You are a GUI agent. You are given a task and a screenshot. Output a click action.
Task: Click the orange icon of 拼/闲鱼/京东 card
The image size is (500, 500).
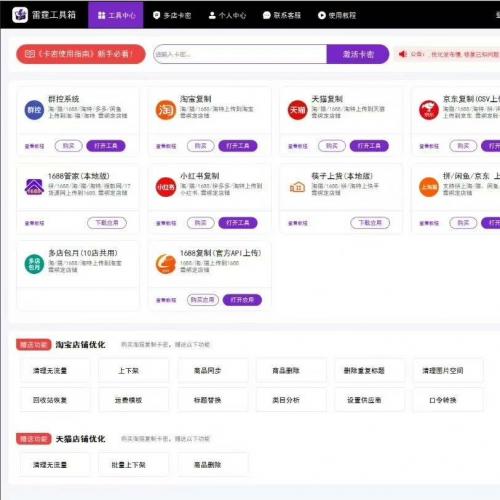(x=429, y=187)
